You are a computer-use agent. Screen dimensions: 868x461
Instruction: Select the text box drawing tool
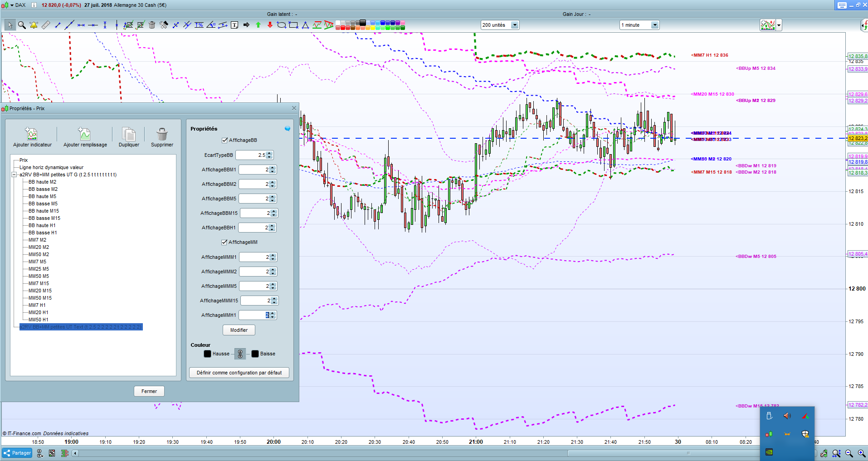pos(234,25)
